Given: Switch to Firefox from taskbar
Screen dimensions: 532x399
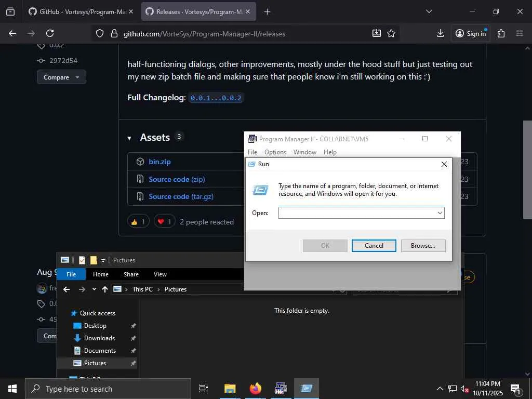Looking at the screenshot, I should [256, 389].
